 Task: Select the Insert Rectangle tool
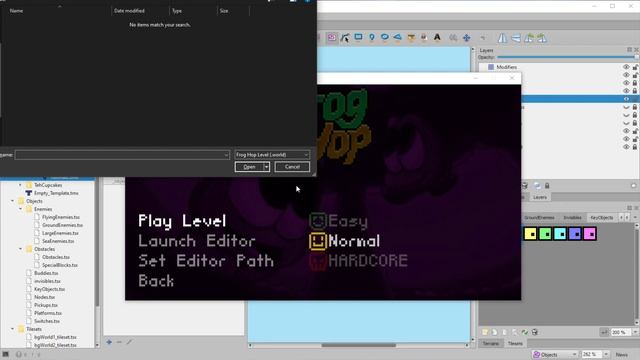tap(358, 38)
